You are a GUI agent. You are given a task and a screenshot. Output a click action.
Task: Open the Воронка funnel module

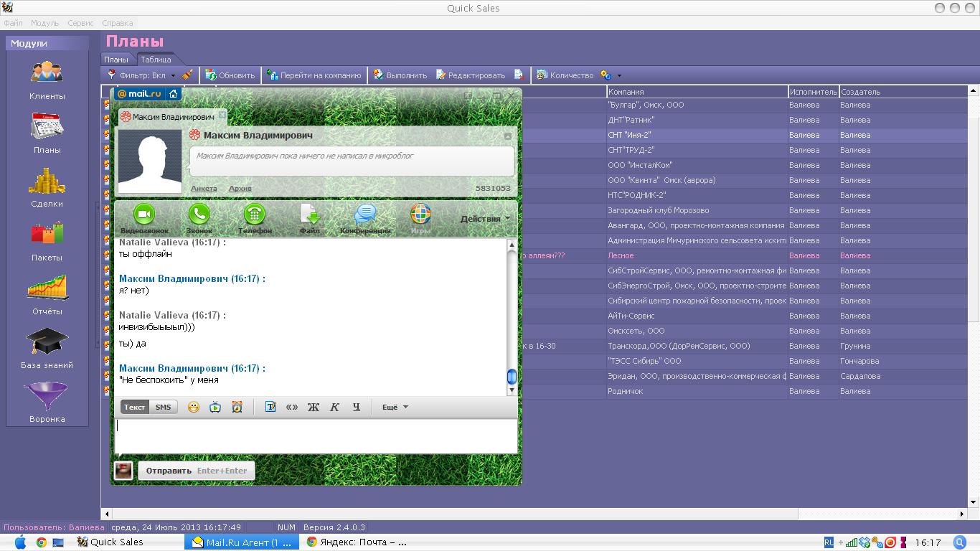[x=47, y=403]
